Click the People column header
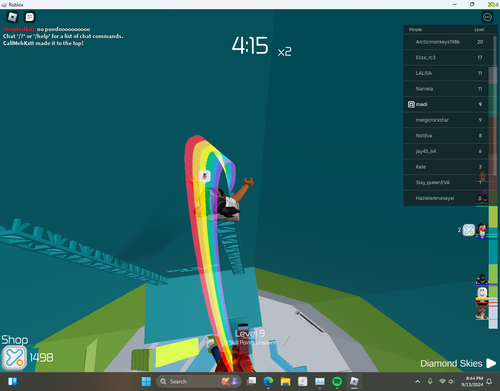The width and height of the screenshot is (500, 391). (x=415, y=29)
